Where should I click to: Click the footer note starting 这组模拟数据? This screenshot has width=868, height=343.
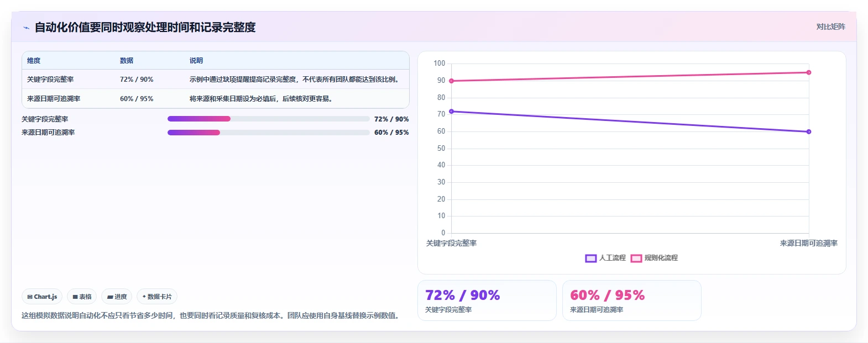coord(211,316)
